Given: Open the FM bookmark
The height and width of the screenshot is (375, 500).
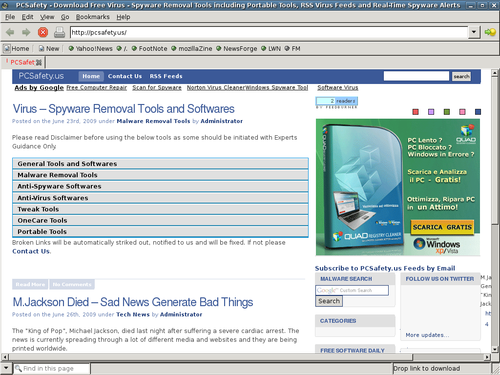Looking at the screenshot, I should coord(292,49).
